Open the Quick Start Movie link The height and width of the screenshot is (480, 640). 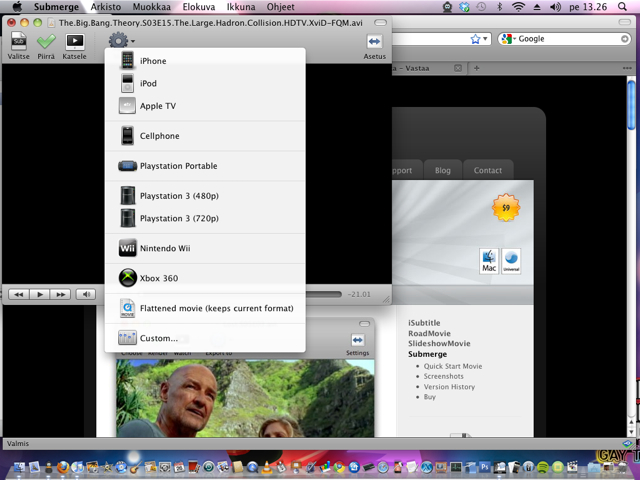pos(453,366)
